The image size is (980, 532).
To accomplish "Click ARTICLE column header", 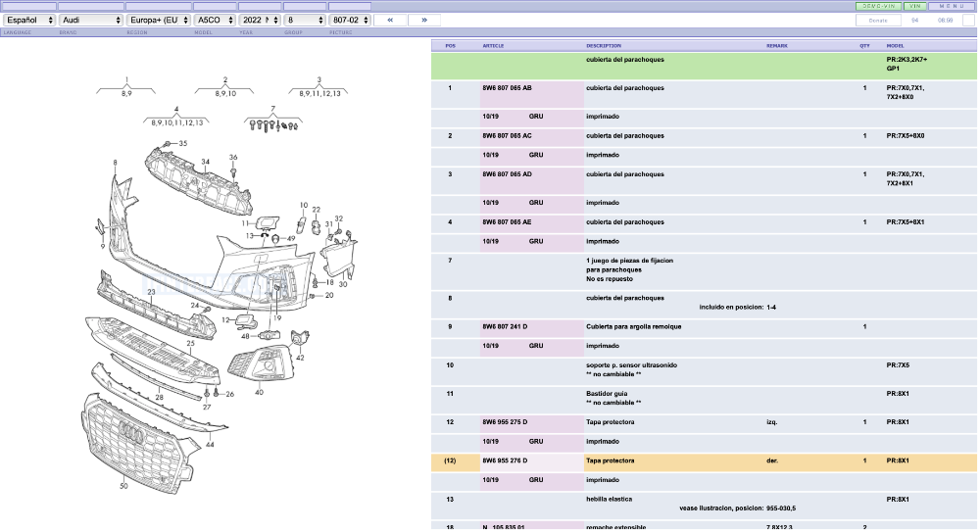I will tap(493, 46).
